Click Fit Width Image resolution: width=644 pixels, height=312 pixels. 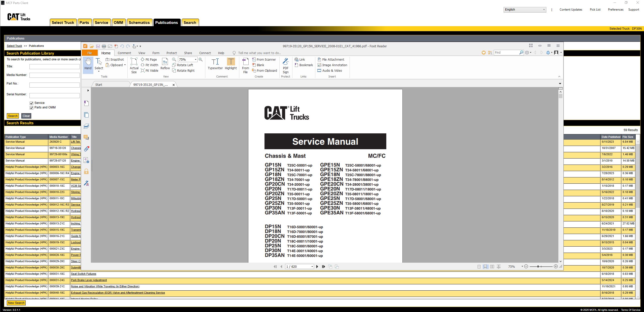click(x=149, y=65)
